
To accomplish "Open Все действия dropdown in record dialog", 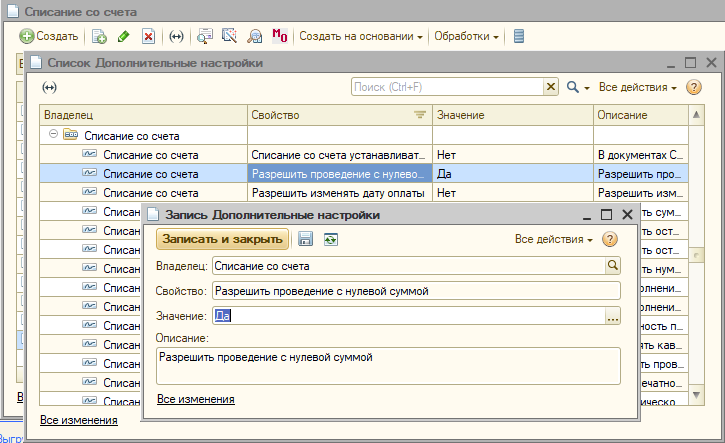I will point(553,239).
